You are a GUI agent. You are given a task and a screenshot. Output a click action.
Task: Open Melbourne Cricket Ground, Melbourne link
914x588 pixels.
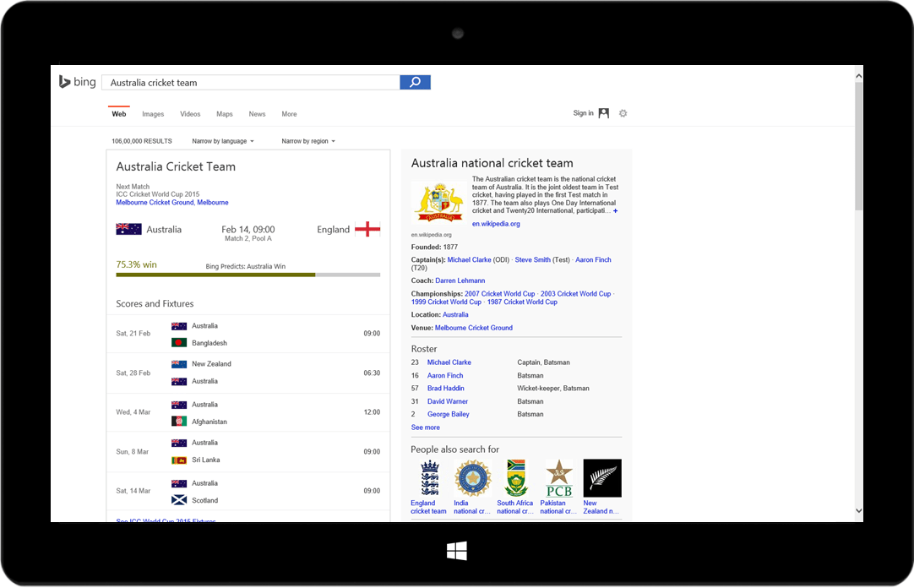(172, 202)
